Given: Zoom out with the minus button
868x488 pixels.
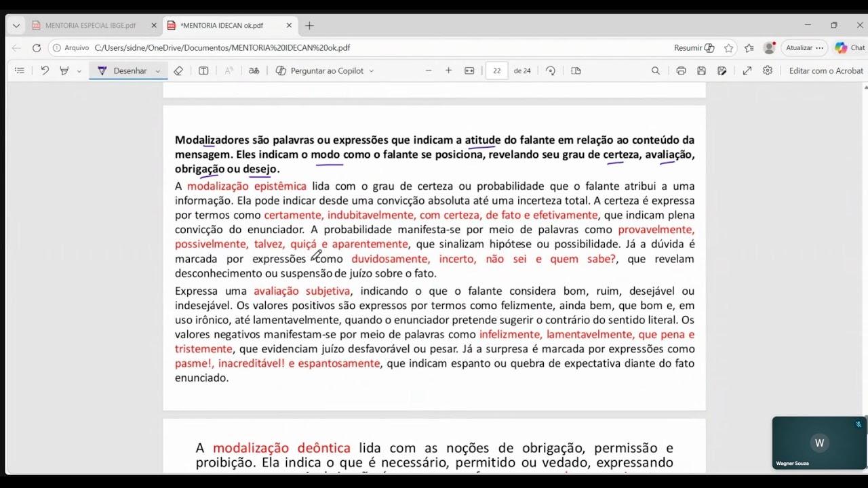Looking at the screenshot, I should tap(429, 70).
